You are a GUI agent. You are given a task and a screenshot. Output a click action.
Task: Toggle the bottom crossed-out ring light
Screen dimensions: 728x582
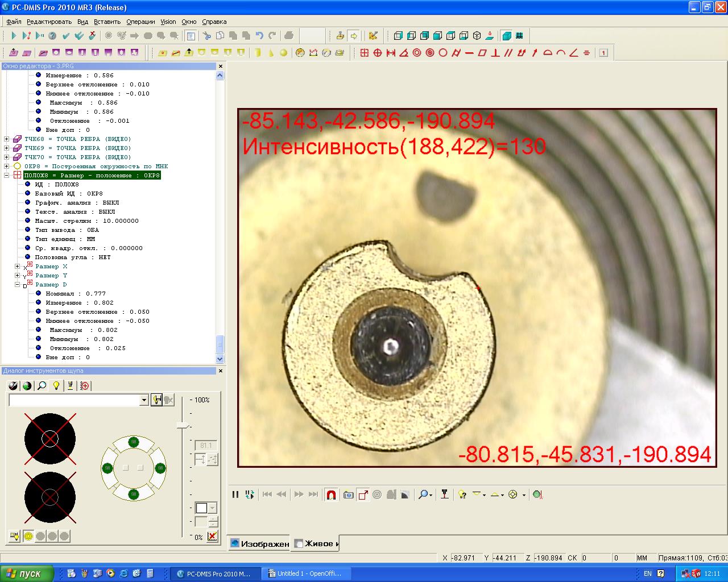point(50,497)
